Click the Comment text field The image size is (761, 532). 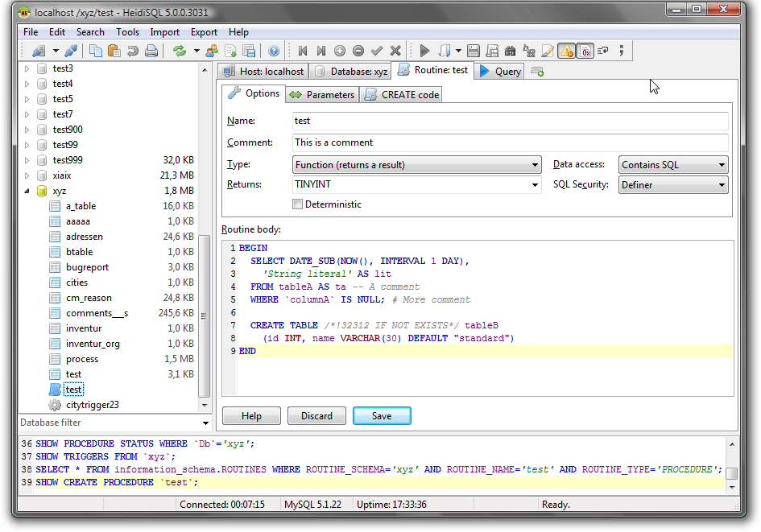tap(510, 142)
